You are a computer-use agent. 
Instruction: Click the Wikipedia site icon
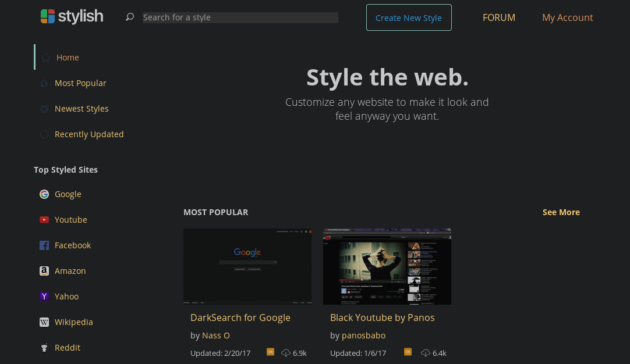[44, 322]
